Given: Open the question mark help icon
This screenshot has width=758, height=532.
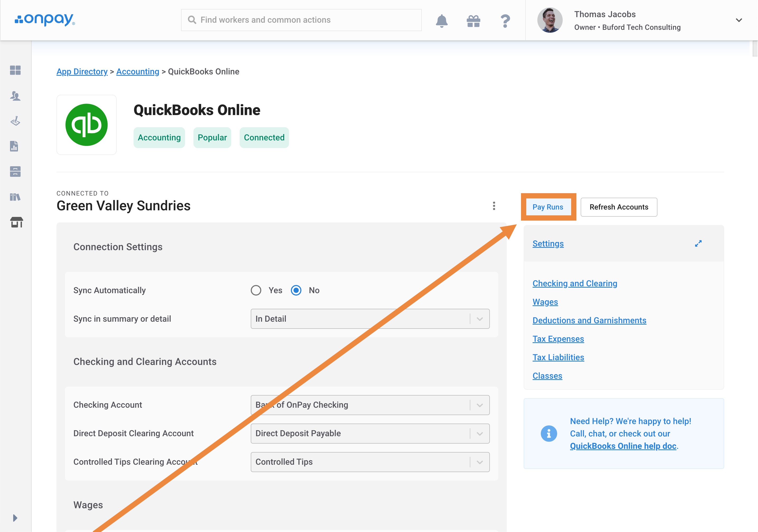Looking at the screenshot, I should 505,21.
